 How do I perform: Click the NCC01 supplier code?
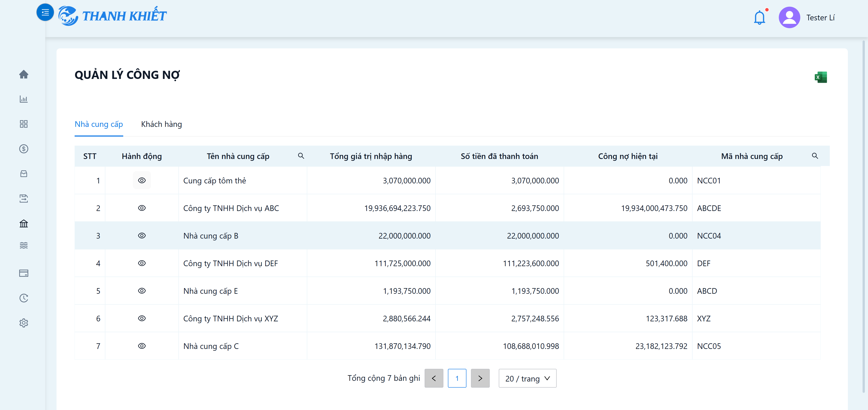tap(709, 180)
